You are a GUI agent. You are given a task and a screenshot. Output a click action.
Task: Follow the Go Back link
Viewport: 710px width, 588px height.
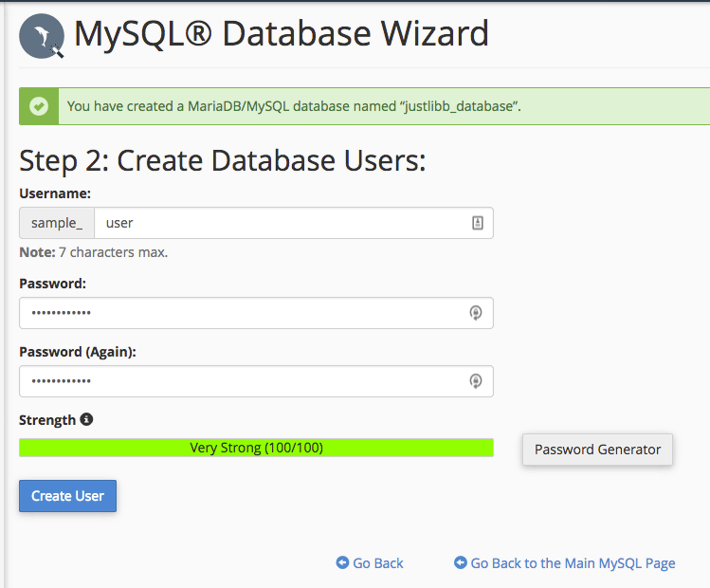tap(377, 563)
